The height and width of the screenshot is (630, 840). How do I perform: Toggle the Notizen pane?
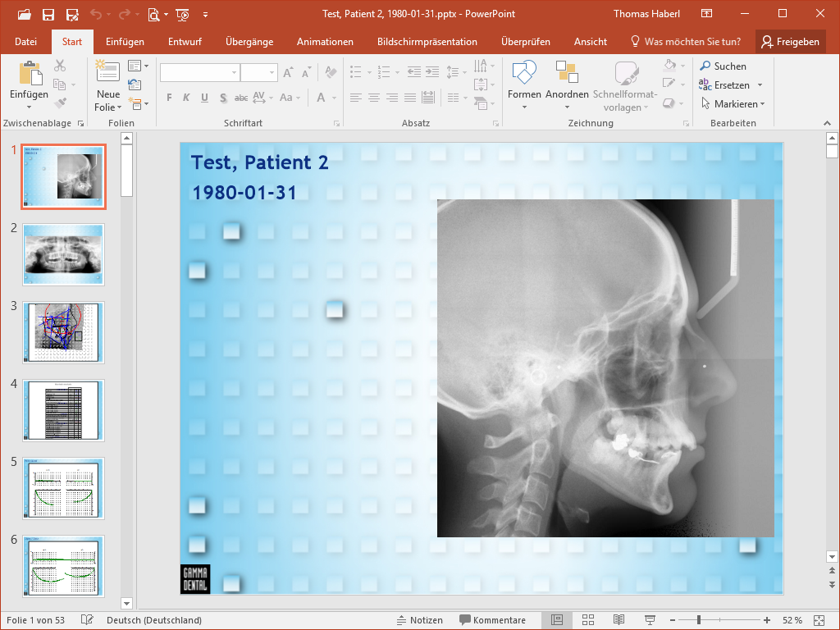point(419,620)
